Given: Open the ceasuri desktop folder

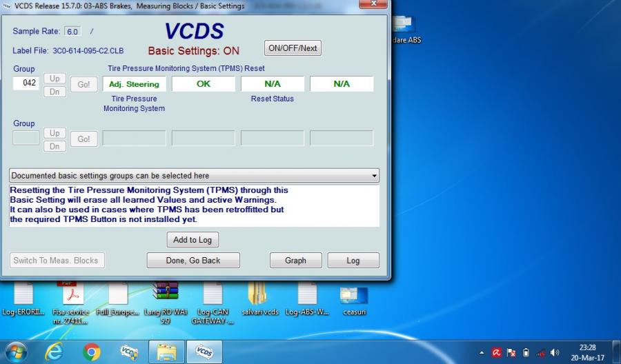Looking at the screenshot, I should click(x=353, y=296).
